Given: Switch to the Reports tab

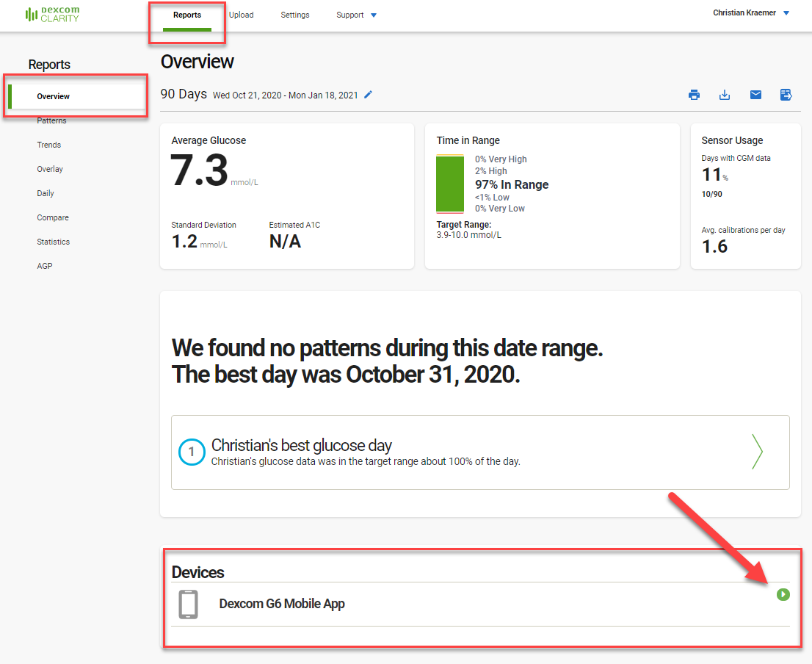Looking at the screenshot, I should pyautogui.click(x=187, y=15).
